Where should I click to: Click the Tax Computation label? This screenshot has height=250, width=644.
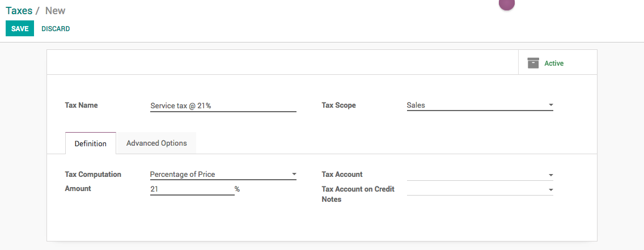pos(93,175)
